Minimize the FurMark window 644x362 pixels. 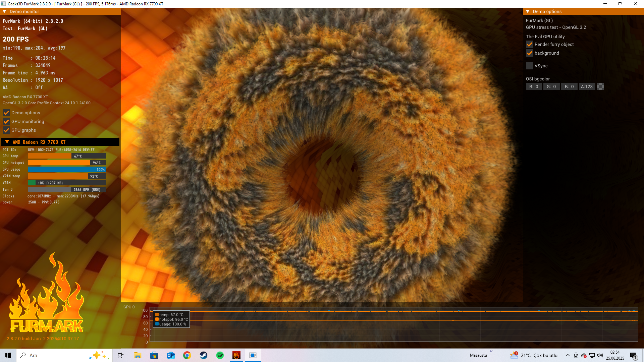(605, 4)
